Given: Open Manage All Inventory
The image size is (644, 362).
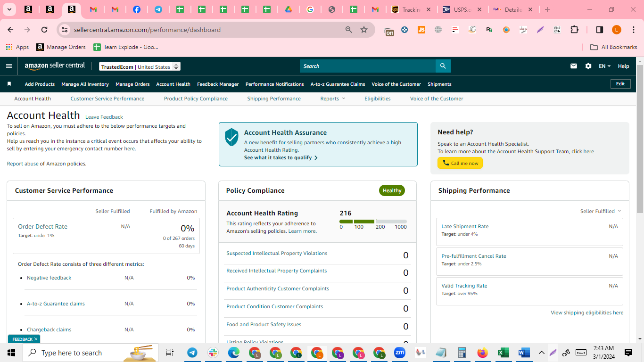Looking at the screenshot, I should pos(85,84).
